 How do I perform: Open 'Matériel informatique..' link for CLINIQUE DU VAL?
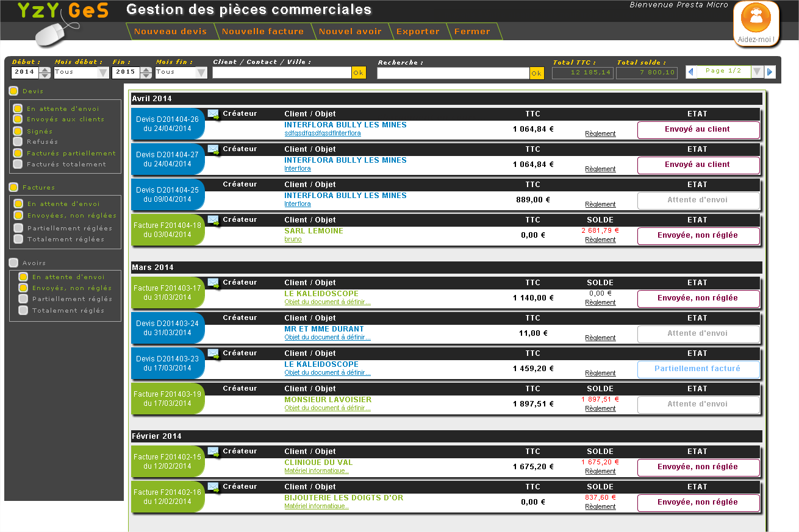click(317, 470)
